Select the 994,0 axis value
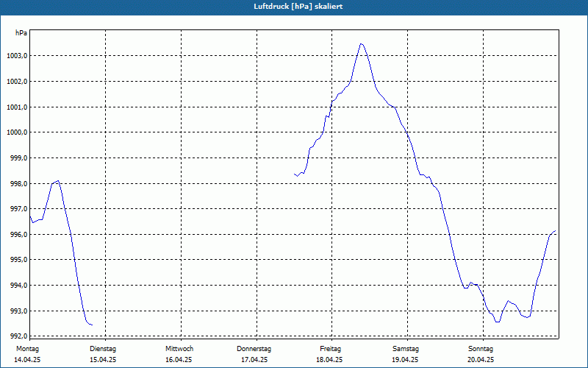Screen dimensions: 588x368 point(18,286)
